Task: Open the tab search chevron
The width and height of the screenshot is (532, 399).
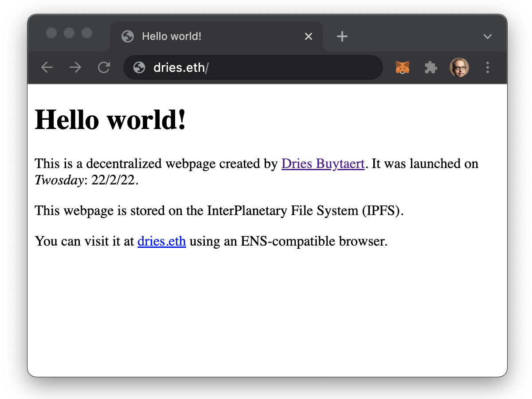Action: pyautogui.click(x=488, y=36)
